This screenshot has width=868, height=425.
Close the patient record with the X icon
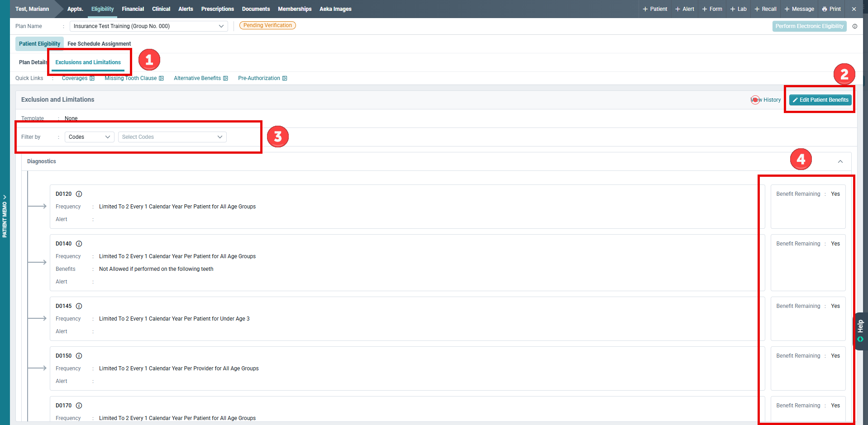[854, 9]
